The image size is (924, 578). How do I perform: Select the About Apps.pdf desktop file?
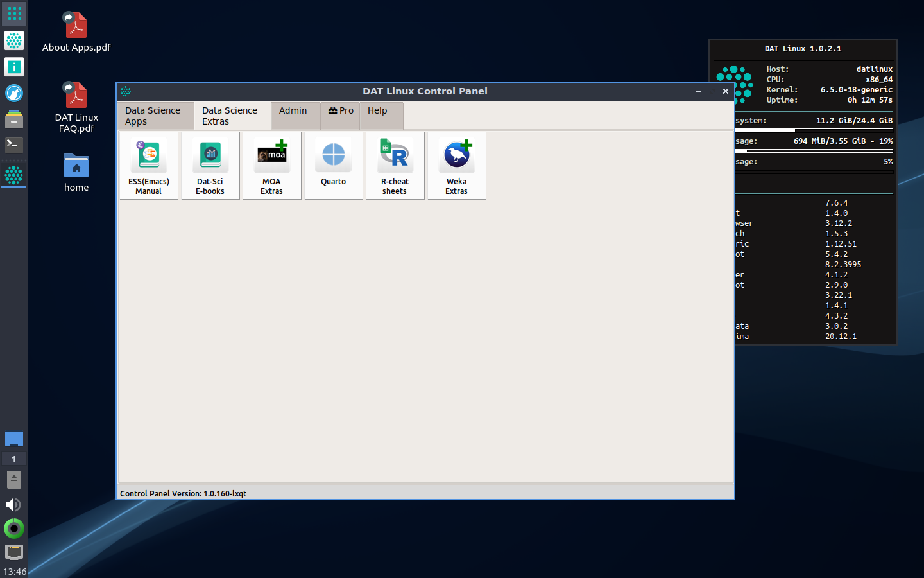point(76,32)
